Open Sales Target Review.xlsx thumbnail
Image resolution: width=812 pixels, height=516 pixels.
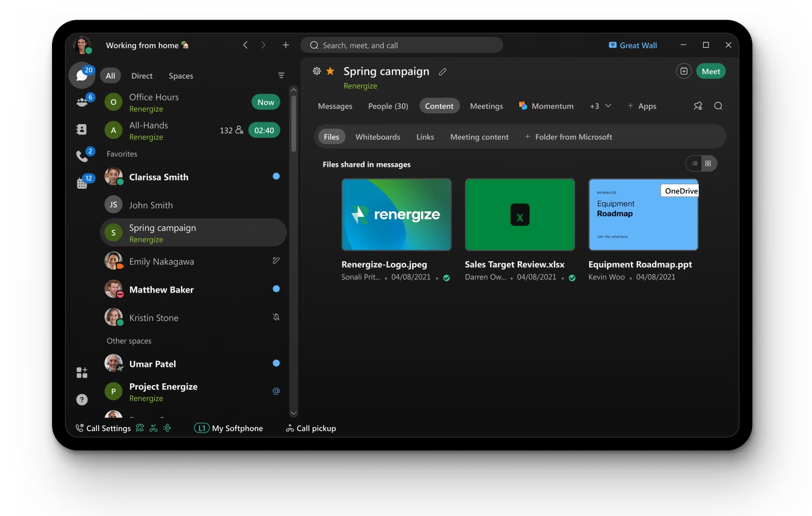[x=520, y=215]
